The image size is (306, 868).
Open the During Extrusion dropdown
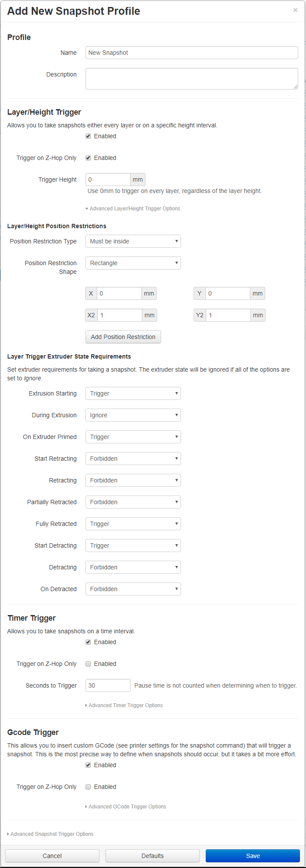click(x=133, y=415)
